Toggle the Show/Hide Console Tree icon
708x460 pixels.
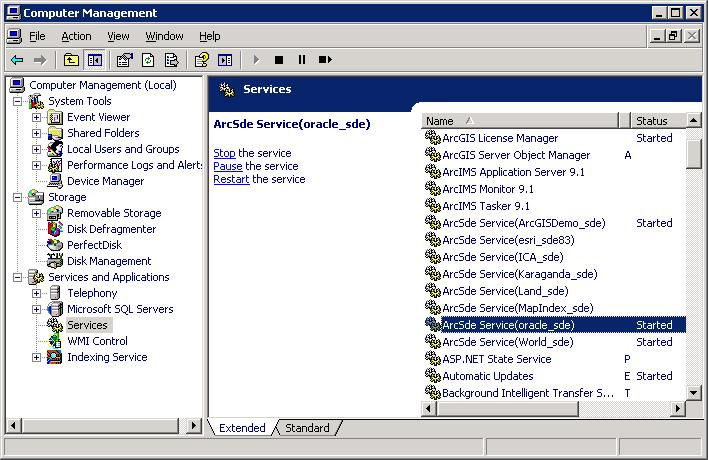[x=95, y=60]
